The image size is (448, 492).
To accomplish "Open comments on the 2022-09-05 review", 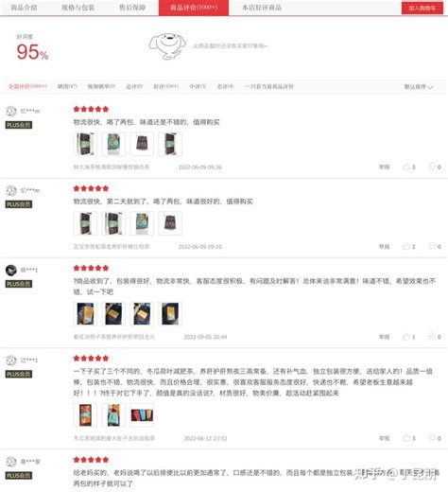I will (435, 337).
